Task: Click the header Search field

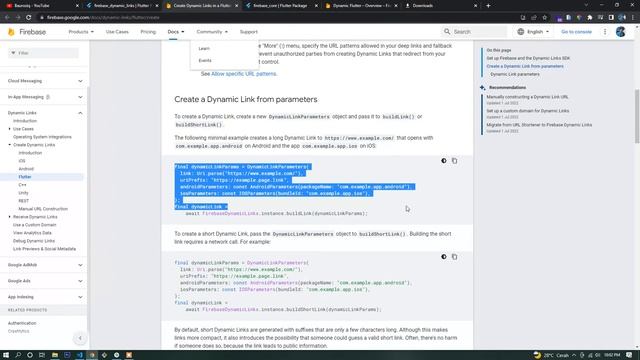Action: tap(475, 31)
